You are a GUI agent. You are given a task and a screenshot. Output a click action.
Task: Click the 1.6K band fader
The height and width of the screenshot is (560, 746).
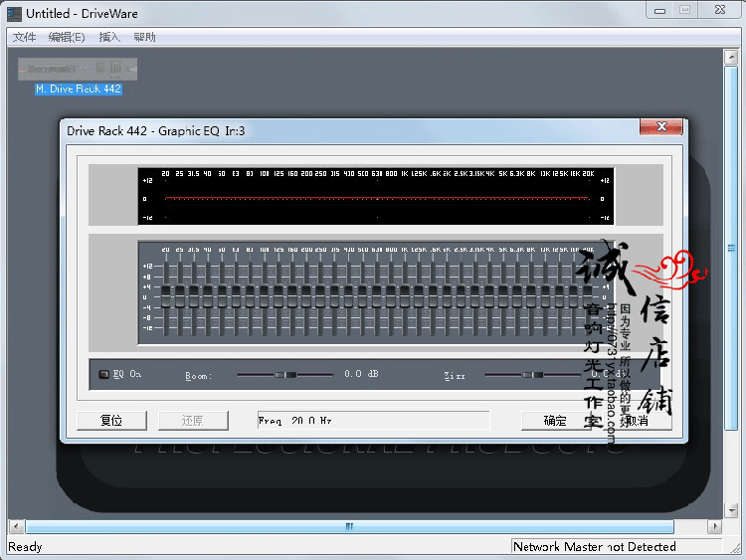[433, 296]
